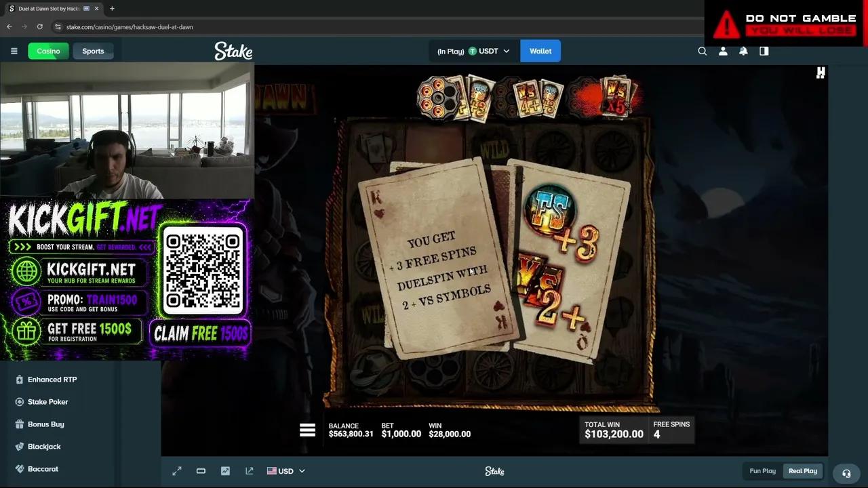Image resolution: width=868 pixels, height=488 pixels.
Task: Toggle the sidebar panel icon
Action: point(764,51)
